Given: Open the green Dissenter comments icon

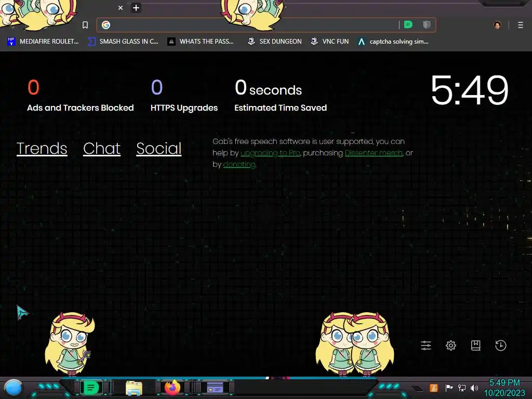Looking at the screenshot, I should (408, 24).
